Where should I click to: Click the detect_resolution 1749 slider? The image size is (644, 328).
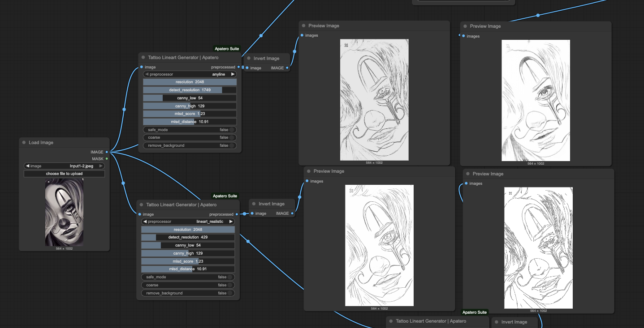[190, 90]
